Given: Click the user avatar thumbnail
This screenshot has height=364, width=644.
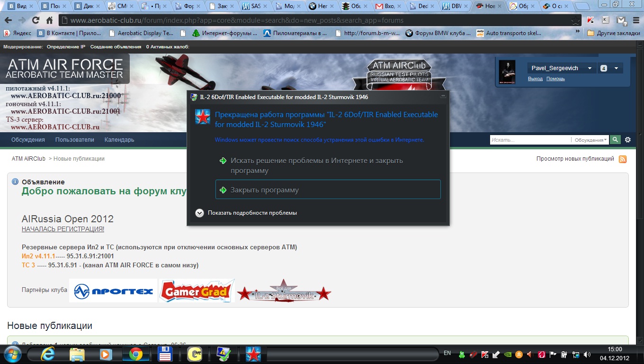Looking at the screenshot, I should point(507,73).
